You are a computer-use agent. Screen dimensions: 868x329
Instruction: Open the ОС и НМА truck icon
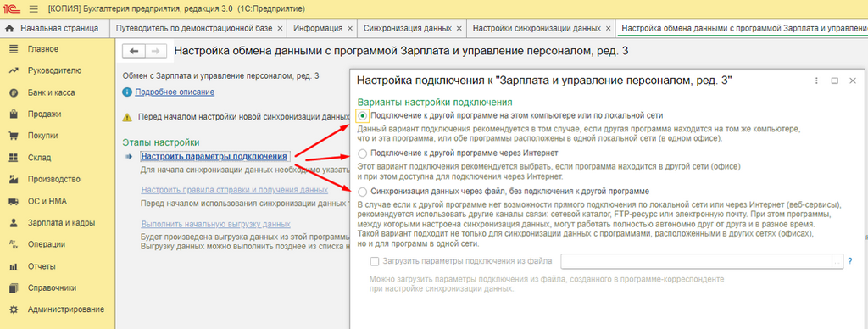[14, 201]
